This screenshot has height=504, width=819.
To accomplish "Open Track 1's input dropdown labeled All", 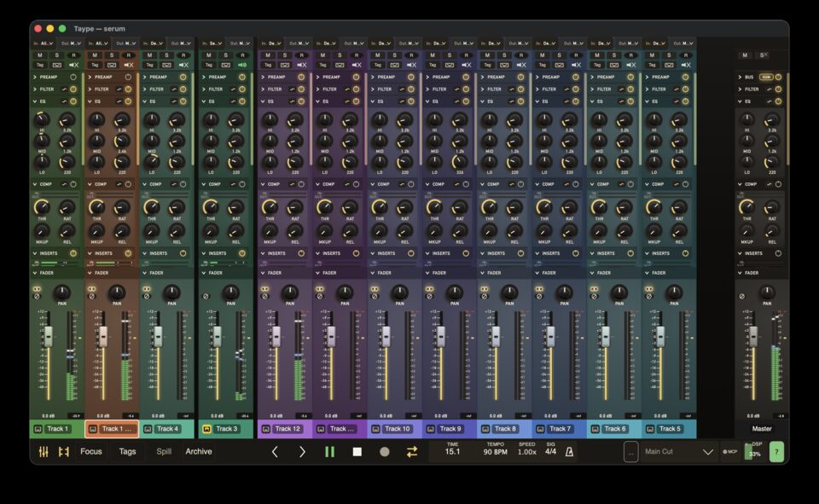I will coord(44,43).
